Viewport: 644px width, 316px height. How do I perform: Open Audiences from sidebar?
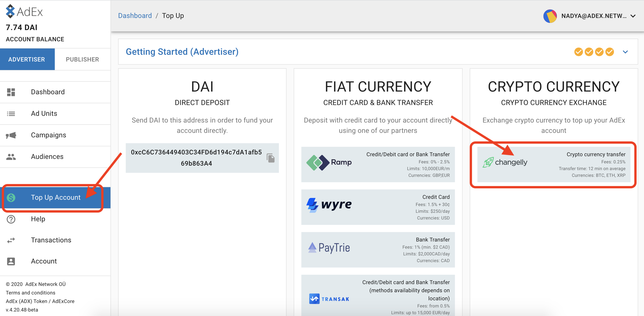point(55,157)
